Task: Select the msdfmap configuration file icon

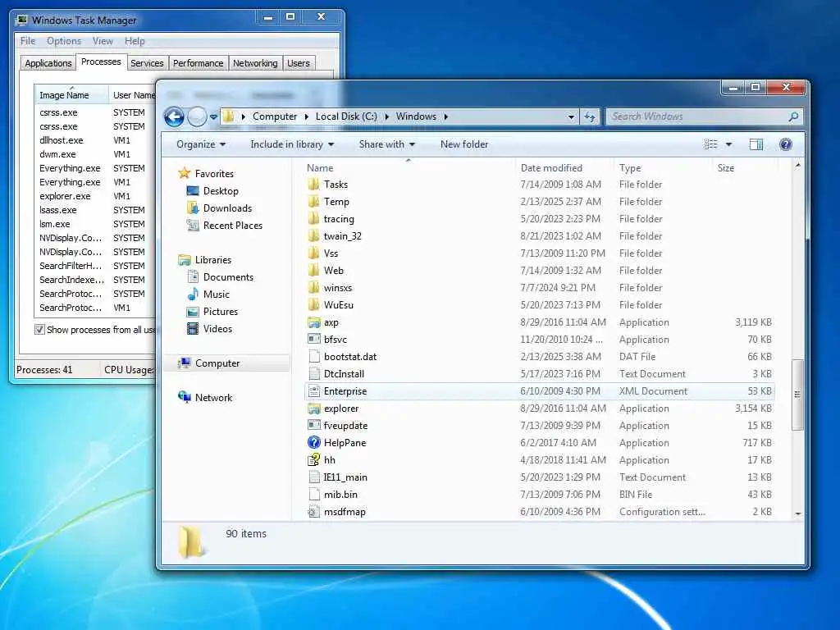Action: (x=314, y=512)
